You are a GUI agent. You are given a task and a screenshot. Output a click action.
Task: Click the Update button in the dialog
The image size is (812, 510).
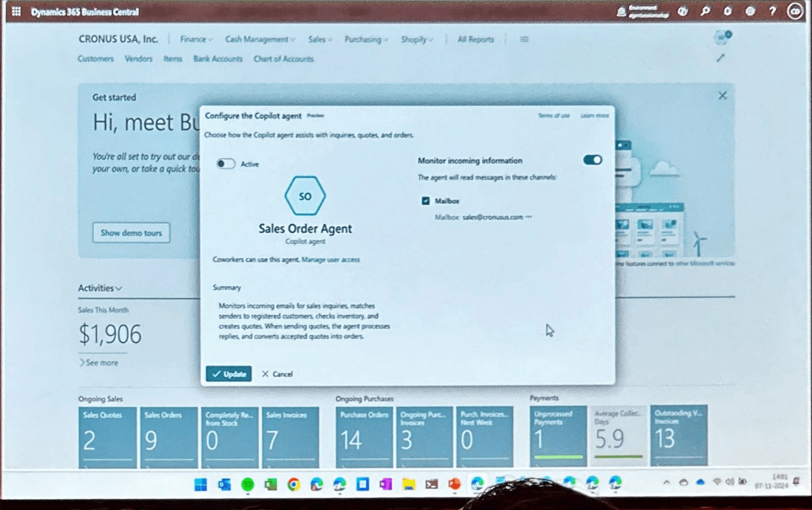click(x=228, y=374)
